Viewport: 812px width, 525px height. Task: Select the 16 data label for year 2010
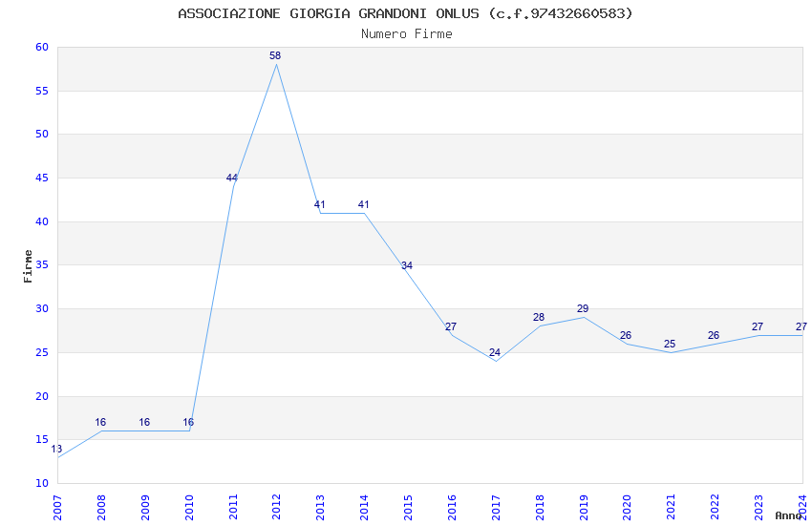(188, 422)
